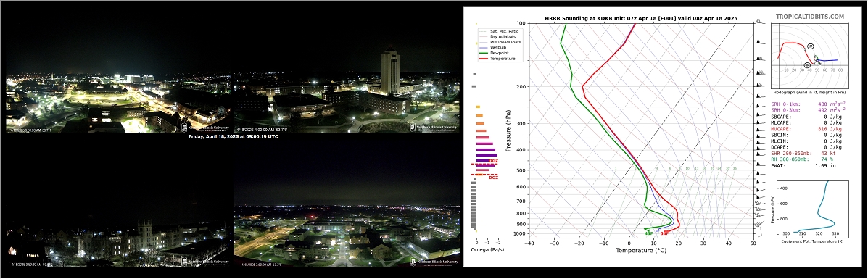868x279 pixels.
Task: Click the 'Temperature (°C)' axis label
Action: (641, 250)
